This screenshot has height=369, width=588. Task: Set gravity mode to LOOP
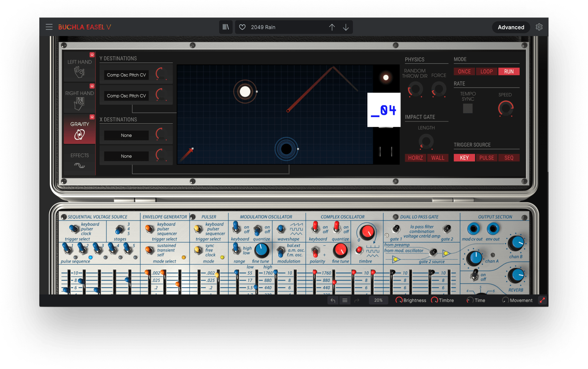click(x=486, y=72)
